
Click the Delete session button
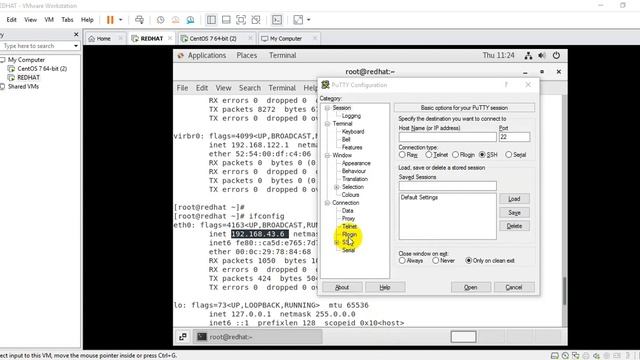pyautogui.click(x=514, y=226)
